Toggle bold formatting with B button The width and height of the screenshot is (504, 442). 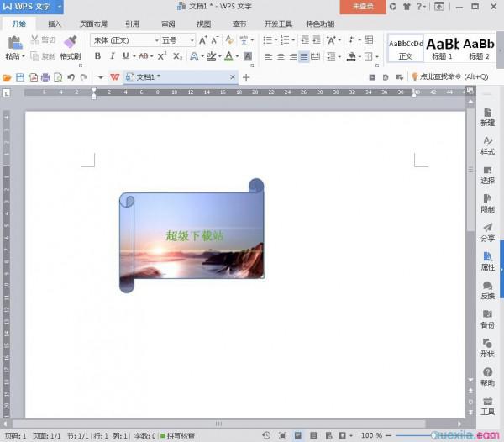click(97, 56)
